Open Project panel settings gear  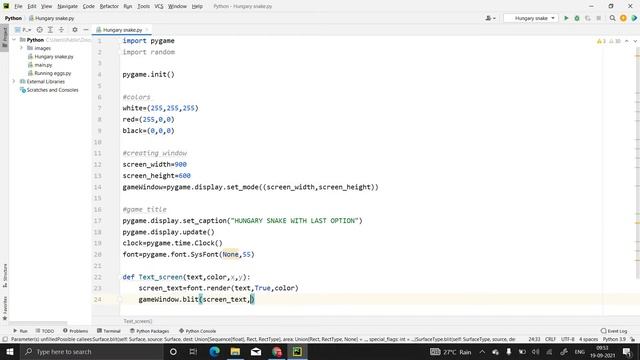[x=75, y=30]
